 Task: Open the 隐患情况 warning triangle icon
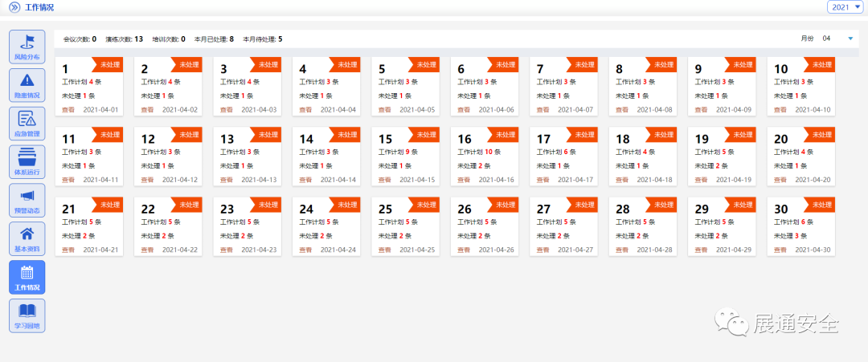[x=27, y=84]
